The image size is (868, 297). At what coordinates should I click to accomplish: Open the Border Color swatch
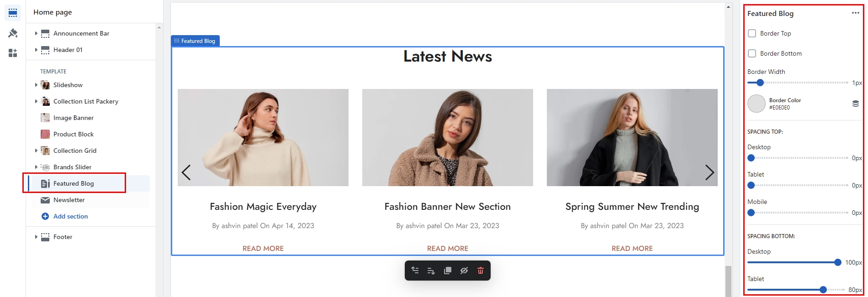(x=756, y=104)
